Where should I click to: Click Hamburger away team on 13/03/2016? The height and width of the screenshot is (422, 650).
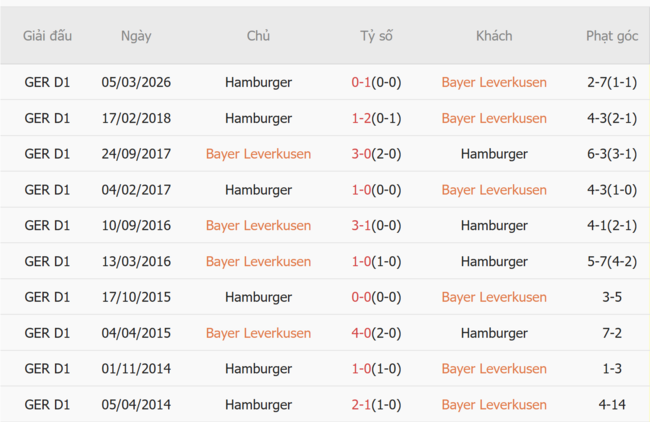pos(494,262)
